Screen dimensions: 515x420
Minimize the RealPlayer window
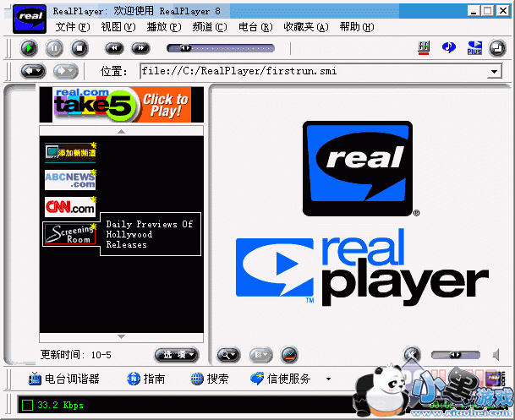[474, 11]
